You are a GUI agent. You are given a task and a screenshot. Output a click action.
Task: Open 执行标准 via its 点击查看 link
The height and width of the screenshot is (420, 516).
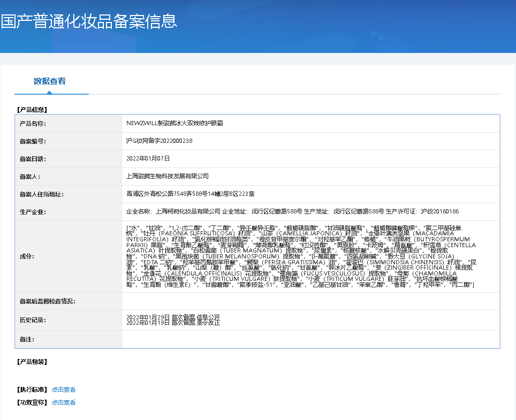(63, 390)
